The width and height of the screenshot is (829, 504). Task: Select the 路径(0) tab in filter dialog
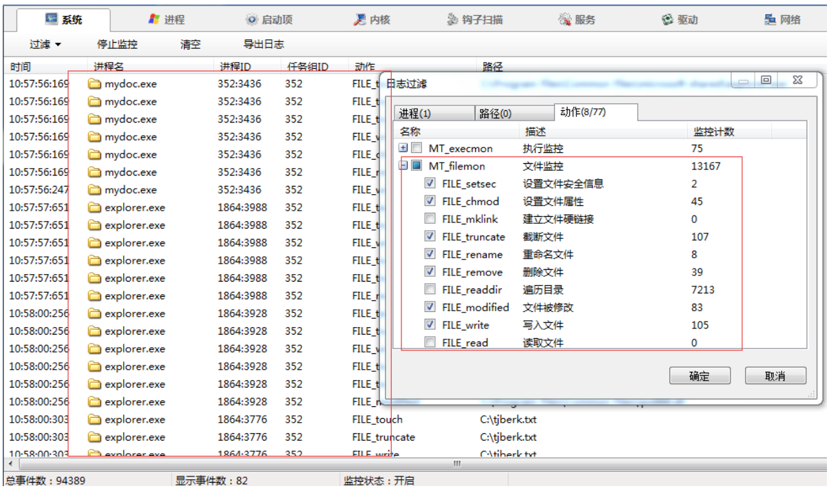pos(514,113)
